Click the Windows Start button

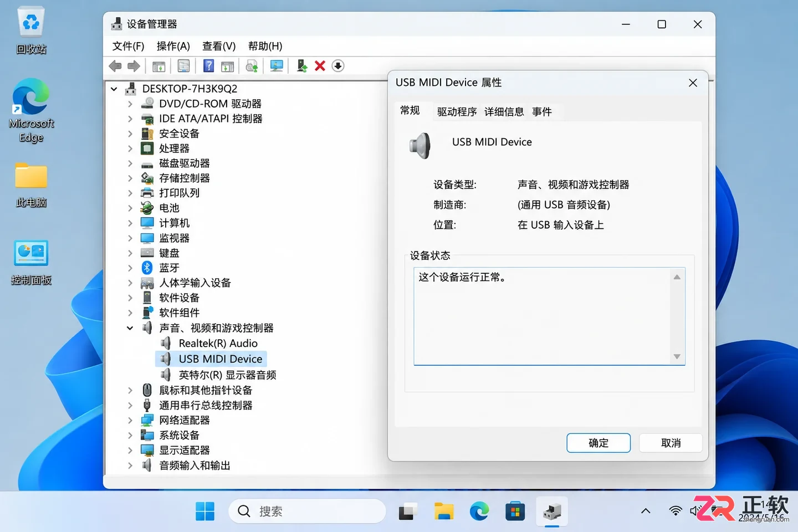(205, 511)
